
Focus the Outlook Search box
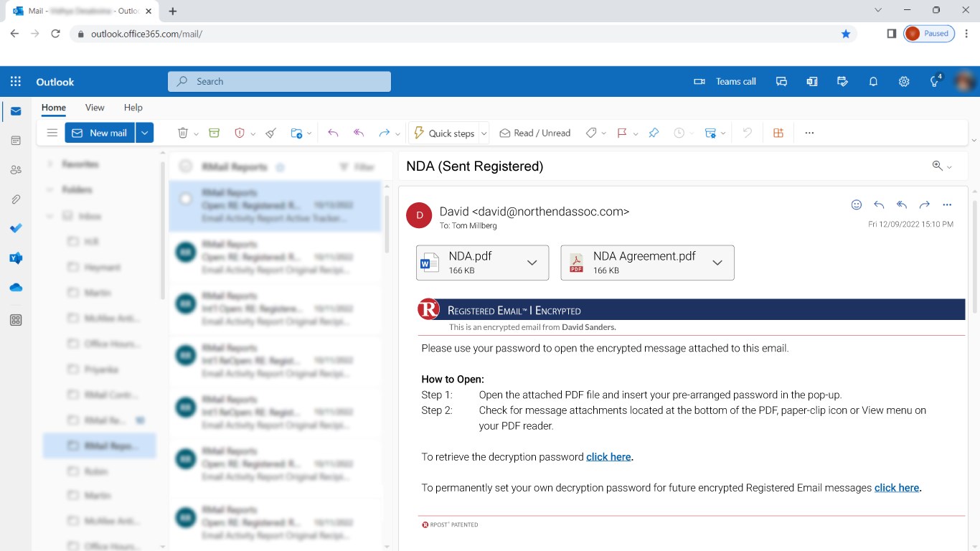click(279, 82)
